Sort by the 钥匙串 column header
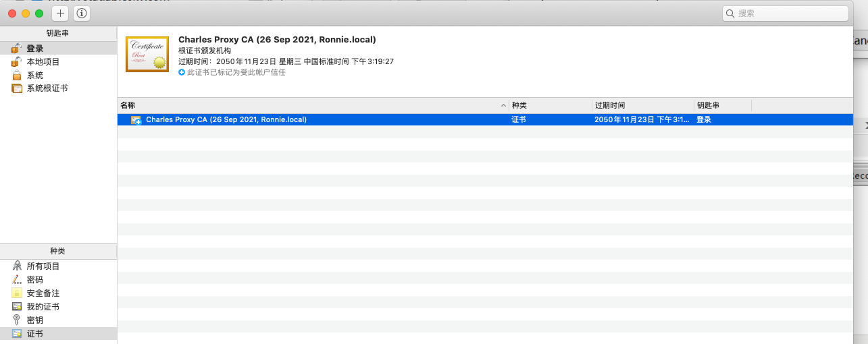The width and height of the screenshot is (868, 344). point(723,105)
